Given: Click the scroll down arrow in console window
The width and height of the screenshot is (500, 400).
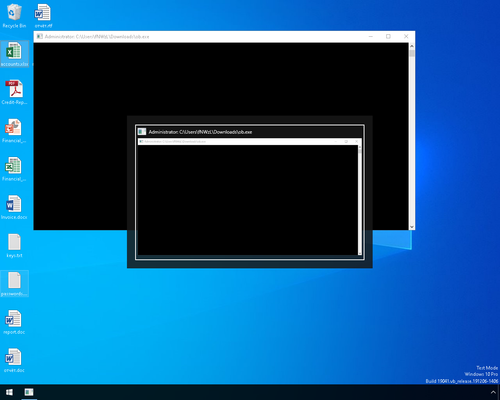Looking at the screenshot, I should click(412, 227).
